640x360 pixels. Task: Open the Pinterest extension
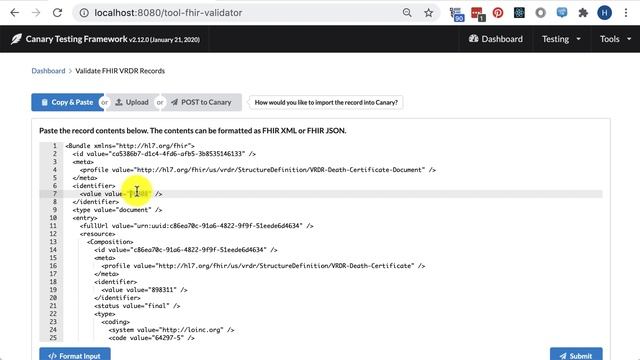tap(498, 13)
